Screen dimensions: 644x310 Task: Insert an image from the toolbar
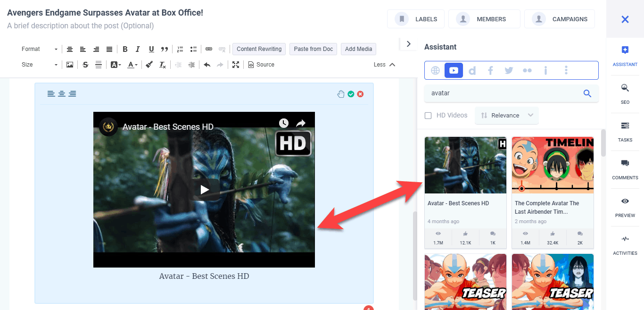pyautogui.click(x=70, y=65)
